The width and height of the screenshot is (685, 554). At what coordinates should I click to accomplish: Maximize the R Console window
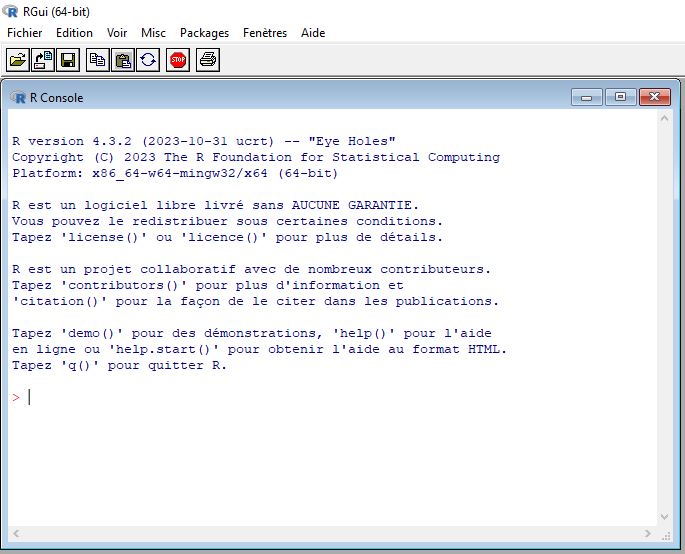click(620, 97)
